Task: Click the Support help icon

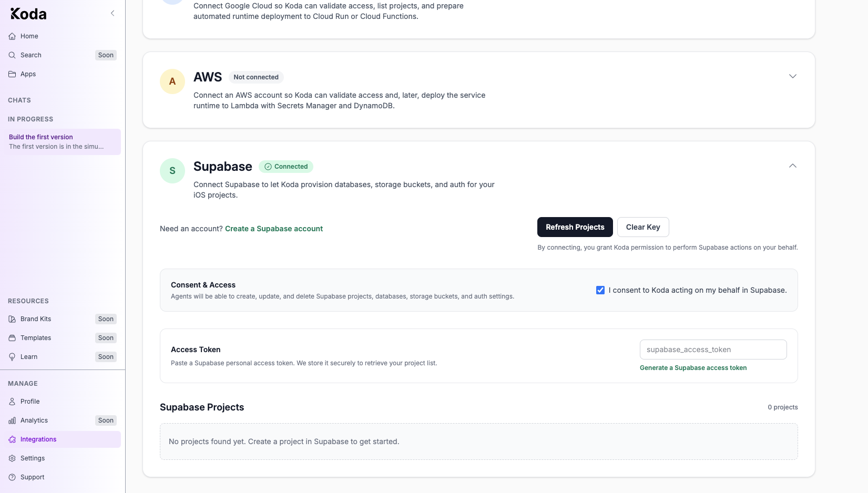Action: coord(12,477)
